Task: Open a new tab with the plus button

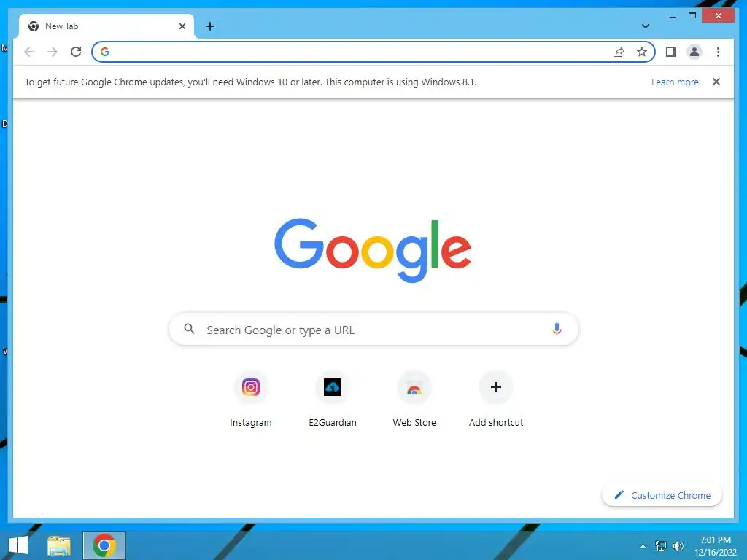Action: pyautogui.click(x=210, y=26)
